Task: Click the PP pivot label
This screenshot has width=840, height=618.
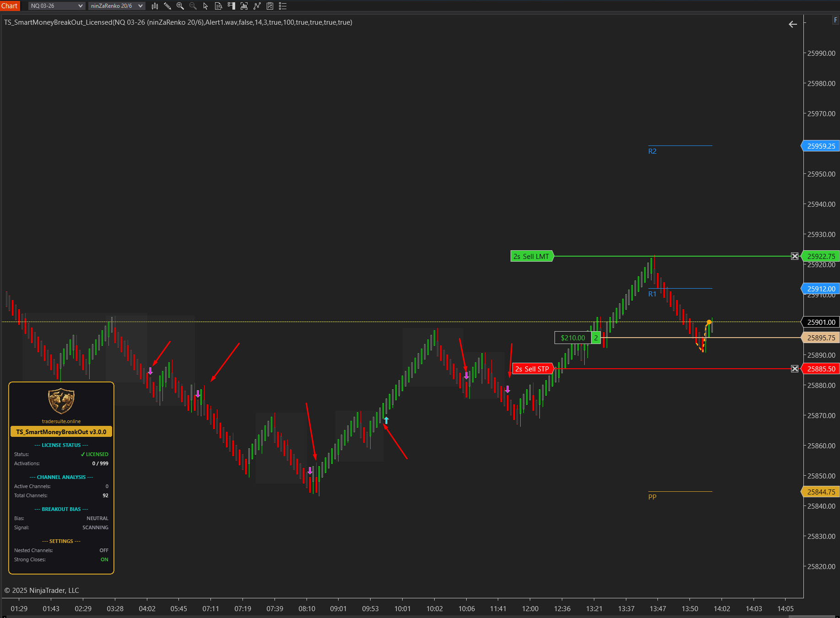Action: 652,497
